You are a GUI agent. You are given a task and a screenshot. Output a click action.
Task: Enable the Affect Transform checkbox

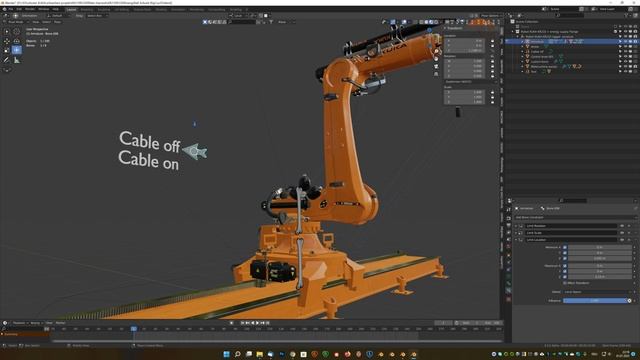point(565,283)
